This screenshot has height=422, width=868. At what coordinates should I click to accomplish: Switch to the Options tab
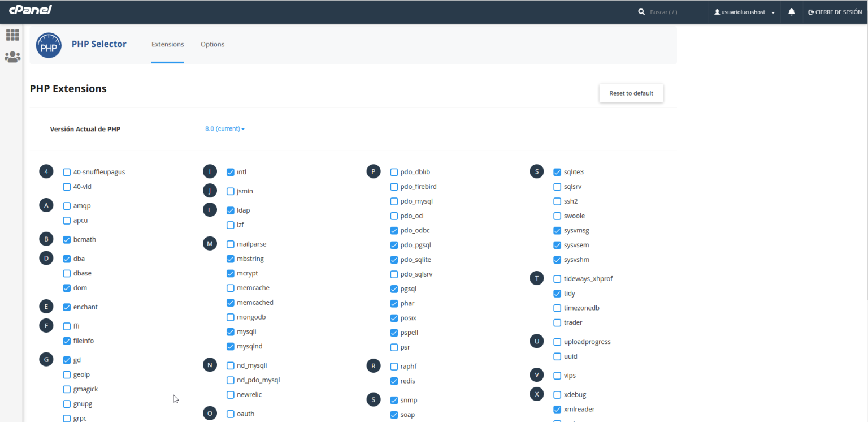tap(212, 44)
